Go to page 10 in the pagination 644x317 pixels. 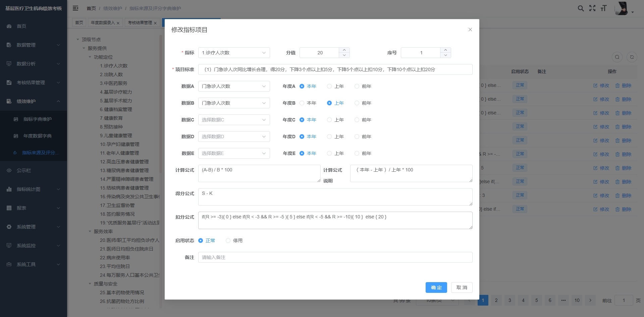[577, 300]
